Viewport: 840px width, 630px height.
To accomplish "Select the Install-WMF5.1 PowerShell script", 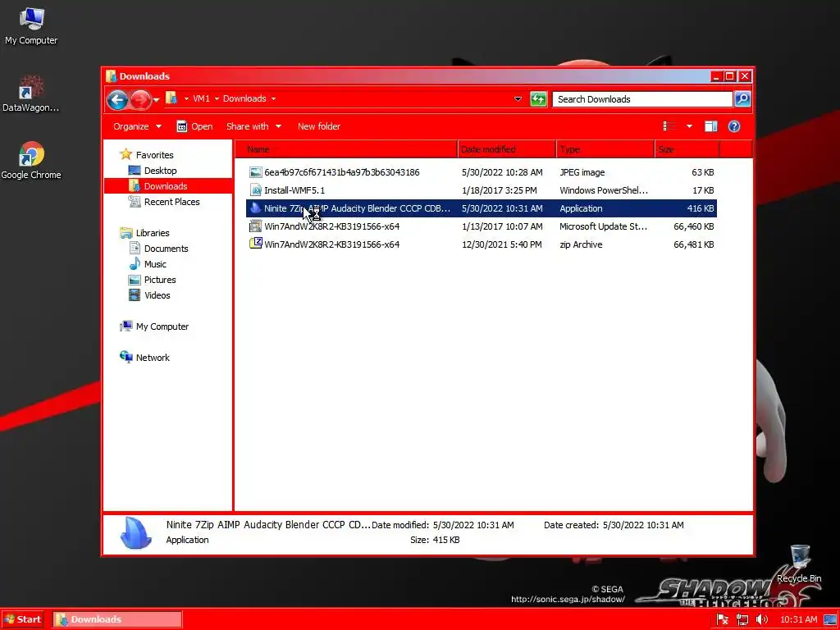I will coord(481,190).
